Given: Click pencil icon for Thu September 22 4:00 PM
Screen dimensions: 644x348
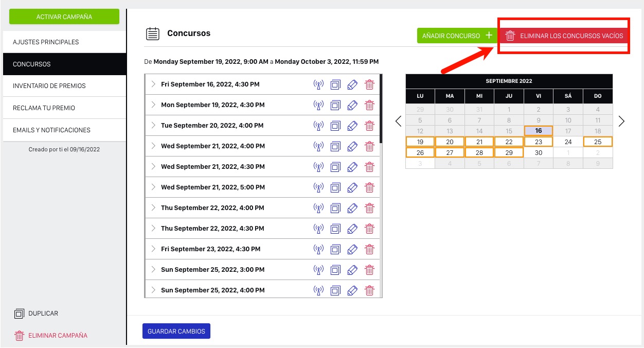Looking at the screenshot, I should click(352, 208).
